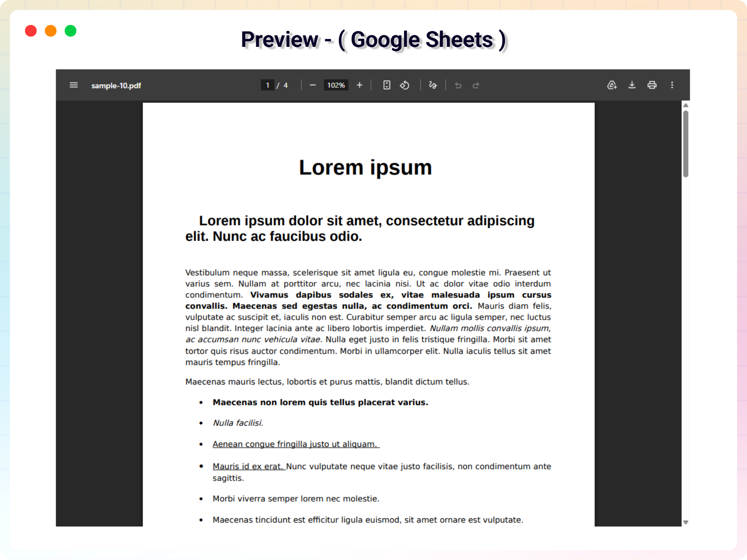
Task: Save the PDF to Google Drive
Action: 612,85
